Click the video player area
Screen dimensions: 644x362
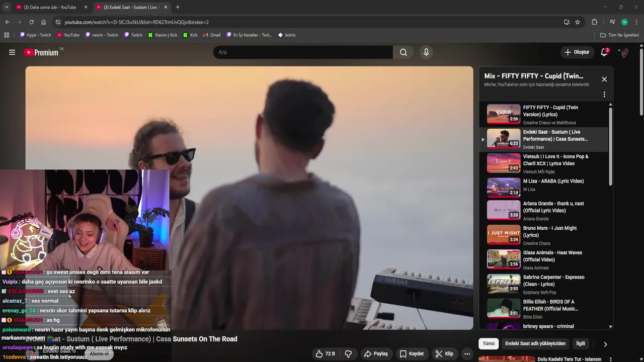point(249,198)
